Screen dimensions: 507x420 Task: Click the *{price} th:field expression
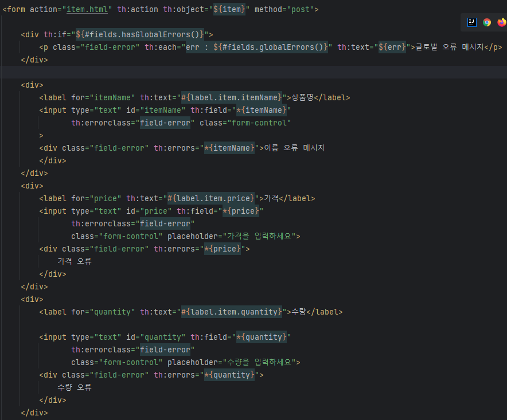click(x=240, y=211)
